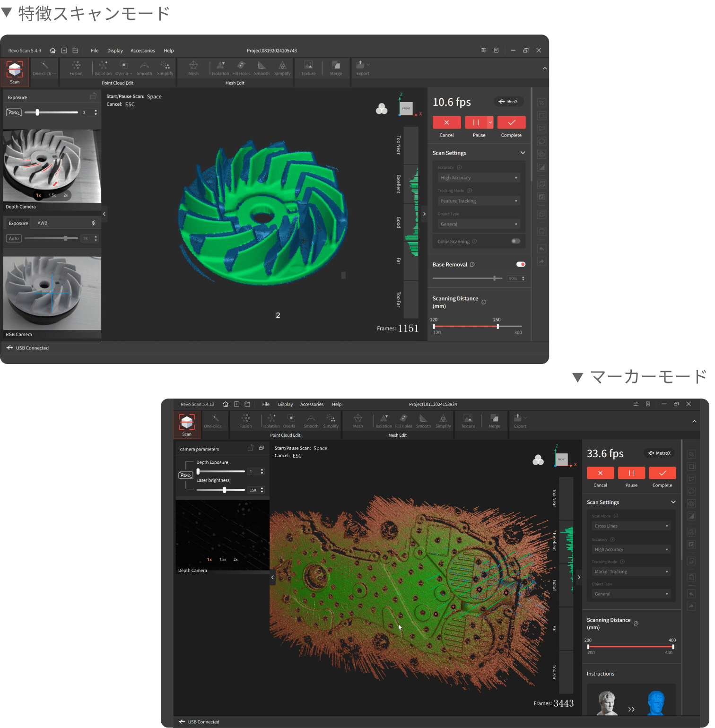Click Fill Holes icon in Revo Scan 5.4.9 window
The height and width of the screenshot is (728, 715).
241,66
